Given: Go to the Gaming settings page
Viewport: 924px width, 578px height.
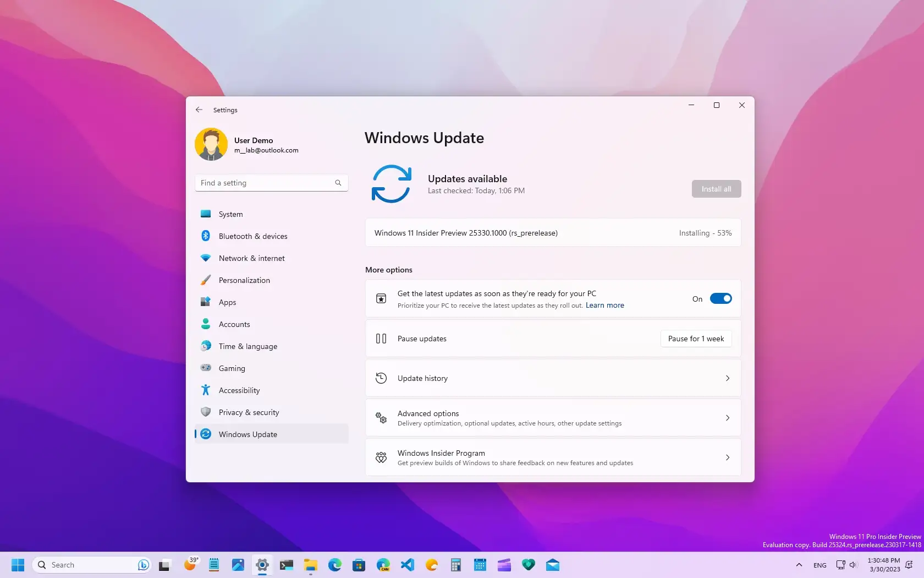Looking at the screenshot, I should 272,368.
